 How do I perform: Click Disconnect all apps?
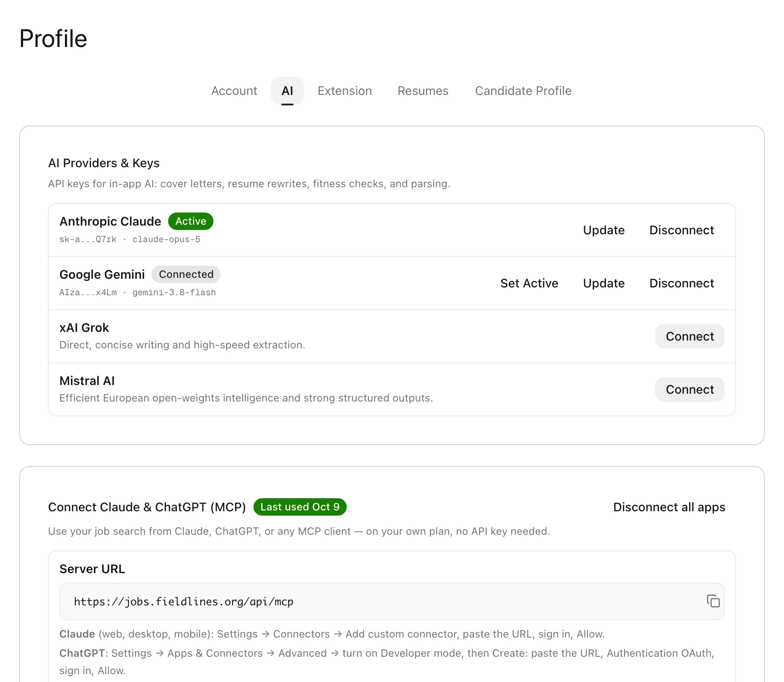(x=669, y=507)
